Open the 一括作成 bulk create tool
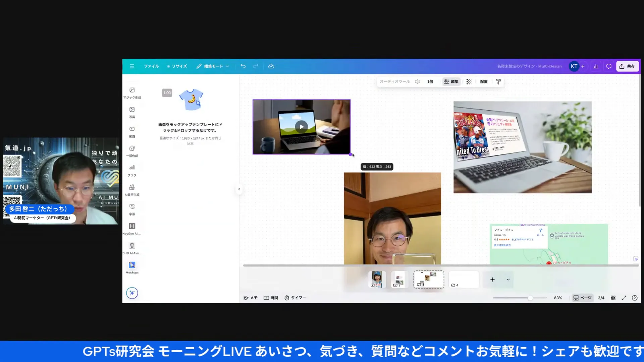 tap(132, 152)
